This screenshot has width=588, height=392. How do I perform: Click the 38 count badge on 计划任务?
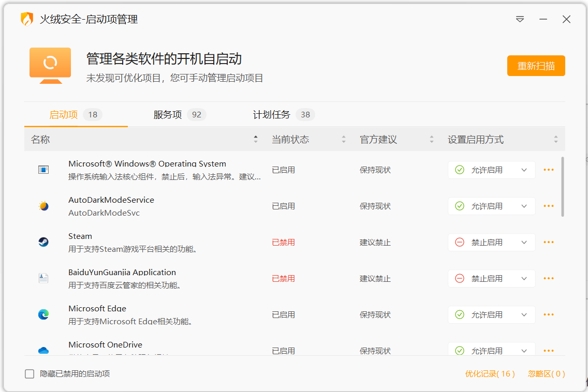click(305, 115)
